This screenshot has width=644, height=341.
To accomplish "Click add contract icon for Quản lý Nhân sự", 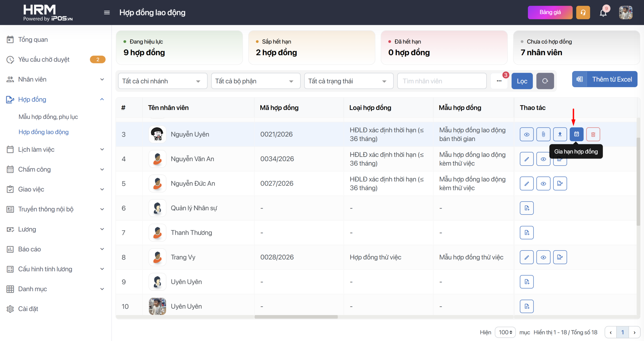I will tap(527, 208).
